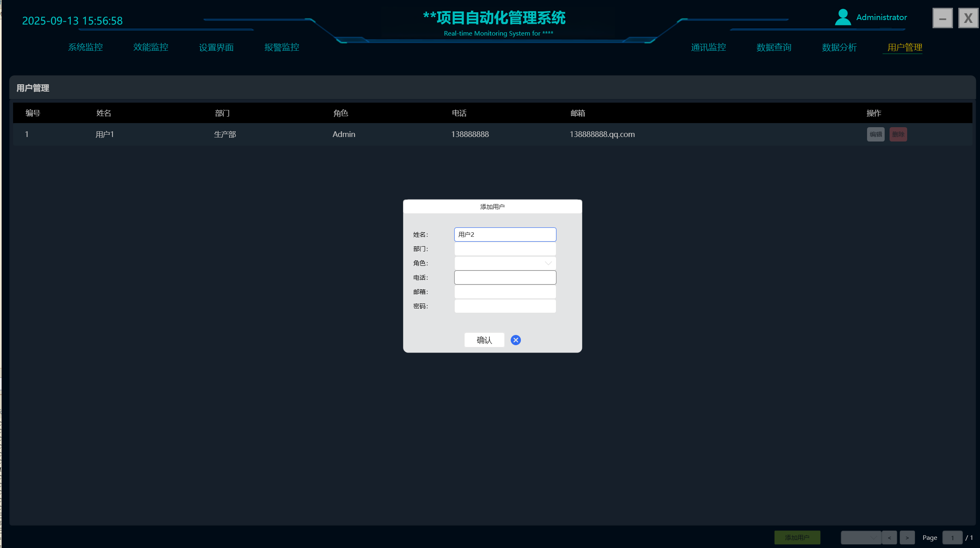Expand the role selection combo box

(505, 263)
